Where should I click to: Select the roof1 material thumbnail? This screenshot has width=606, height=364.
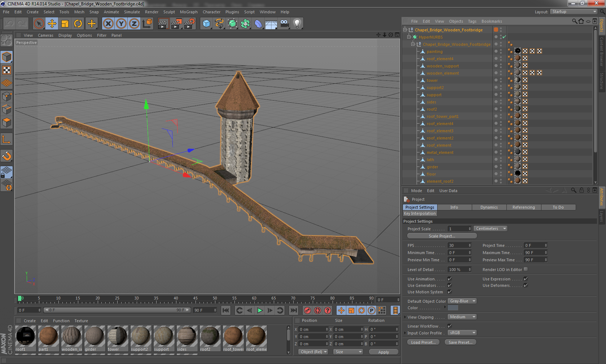(26, 338)
